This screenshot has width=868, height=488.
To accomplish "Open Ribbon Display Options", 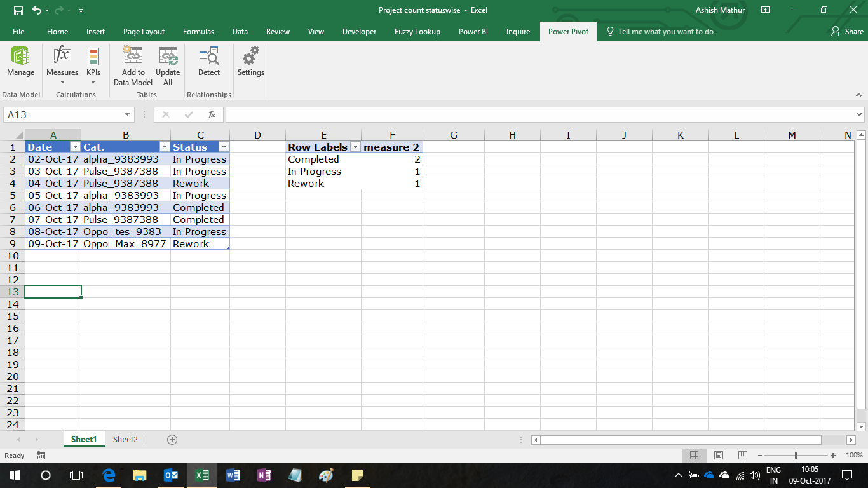I will pyautogui.click(x=766, y=10).
